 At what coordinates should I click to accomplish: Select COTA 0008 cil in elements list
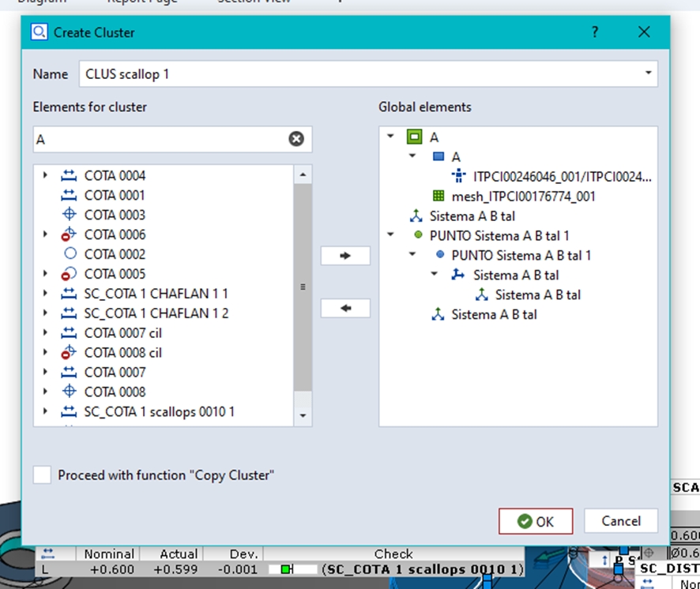(122, 353)
